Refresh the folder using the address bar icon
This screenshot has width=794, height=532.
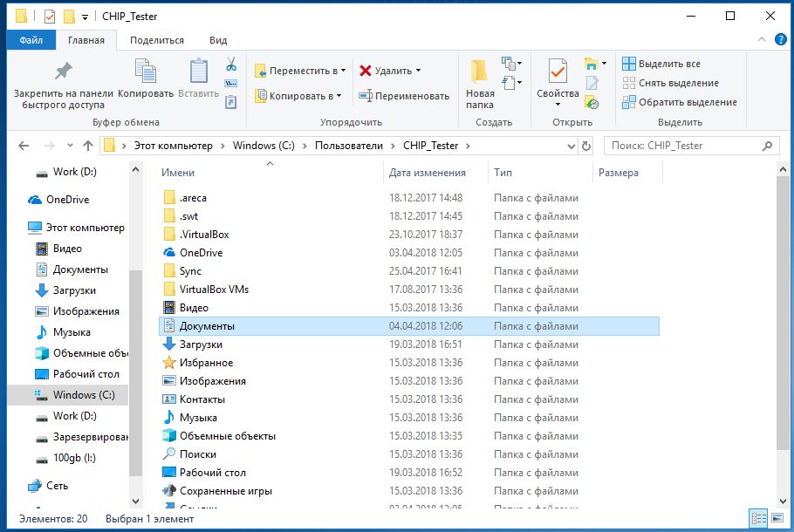point(585,146)
